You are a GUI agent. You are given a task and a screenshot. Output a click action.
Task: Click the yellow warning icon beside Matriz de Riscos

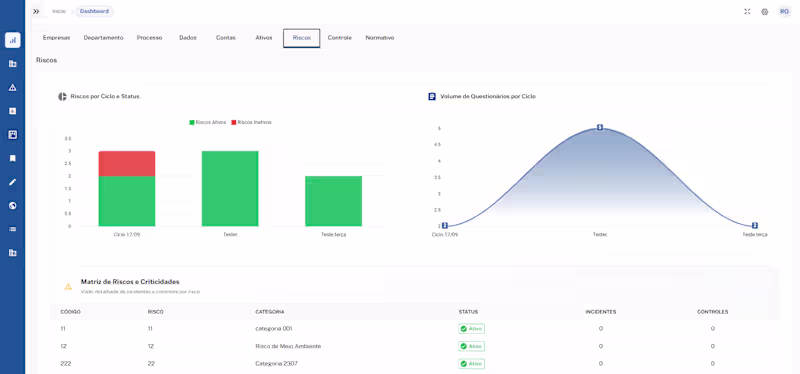(x=68, y=286)
